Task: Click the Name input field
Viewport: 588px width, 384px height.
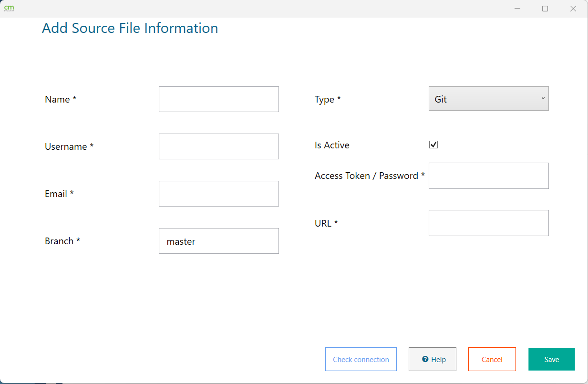Action: [x=218, y=99]
